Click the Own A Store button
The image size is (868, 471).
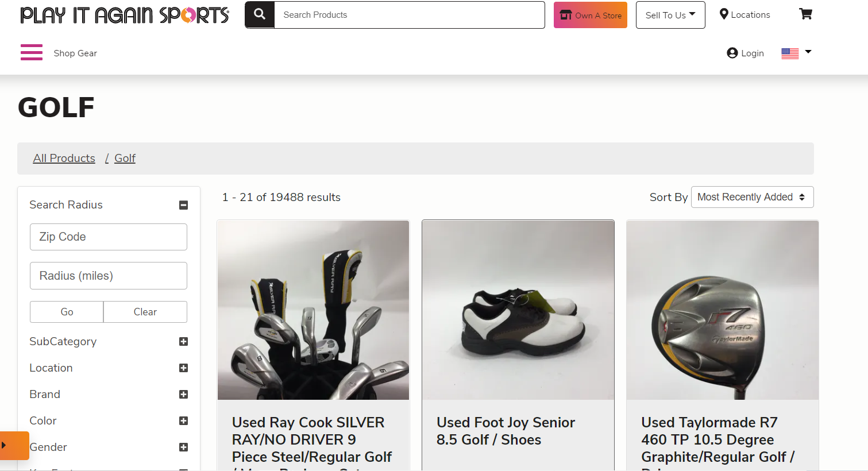click(x=590, y=15)
